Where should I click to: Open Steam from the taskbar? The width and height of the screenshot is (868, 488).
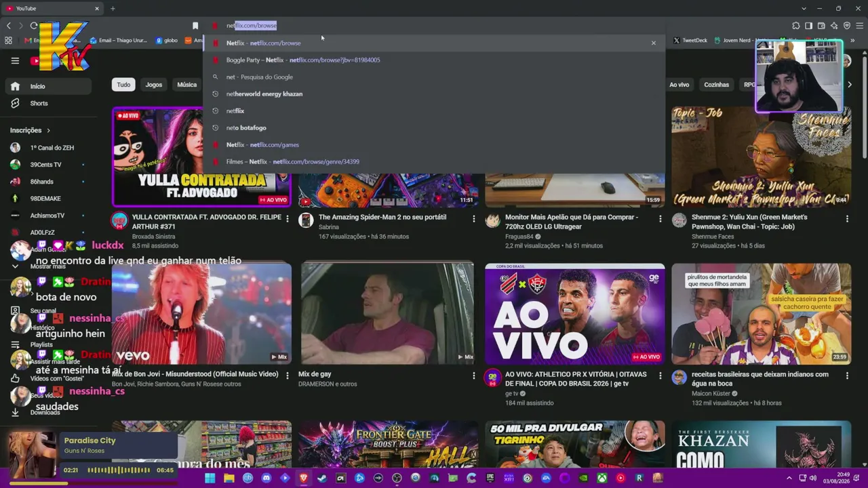click(x=322, y=478)
